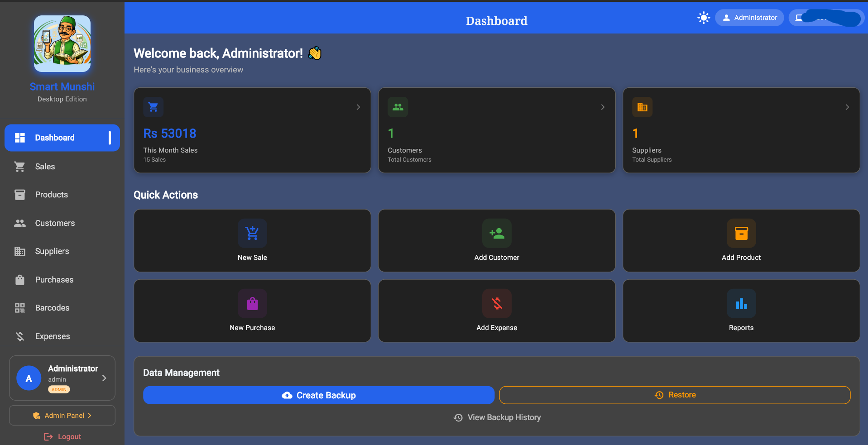Toggle the light/dark theme sun icon
868x445 pixels.
pos(703,18)
